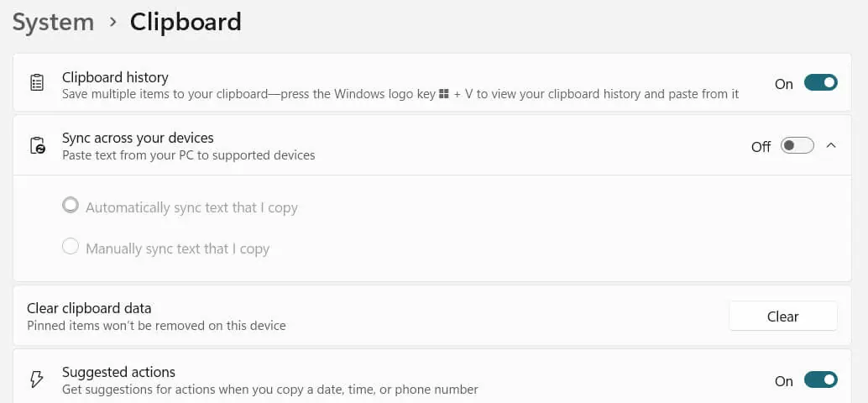Click the Windows logo key icon
The image size is (868, 403).
443,95
